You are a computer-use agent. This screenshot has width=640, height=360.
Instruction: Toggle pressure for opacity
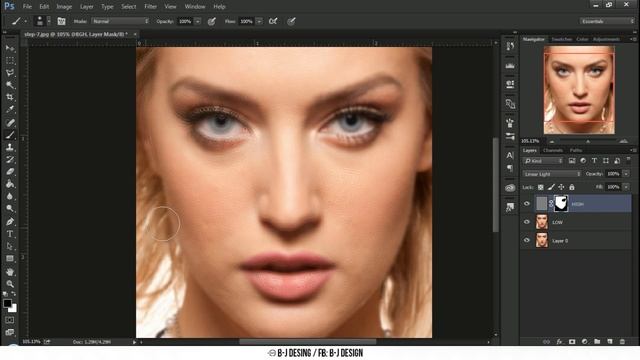(211, 21)
